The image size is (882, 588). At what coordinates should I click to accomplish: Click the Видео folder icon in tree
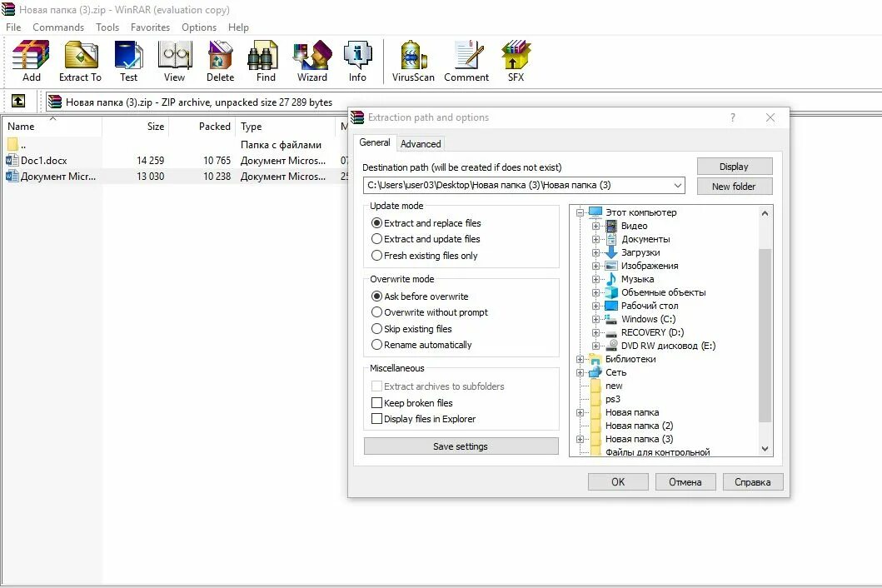(611, 226)
